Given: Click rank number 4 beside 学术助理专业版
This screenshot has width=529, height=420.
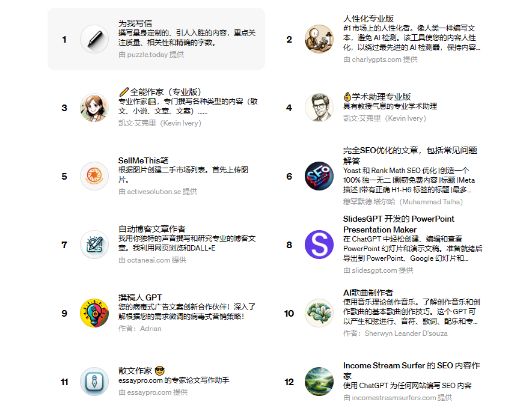Looking at the screenshot, I should (x=289, y=108).
